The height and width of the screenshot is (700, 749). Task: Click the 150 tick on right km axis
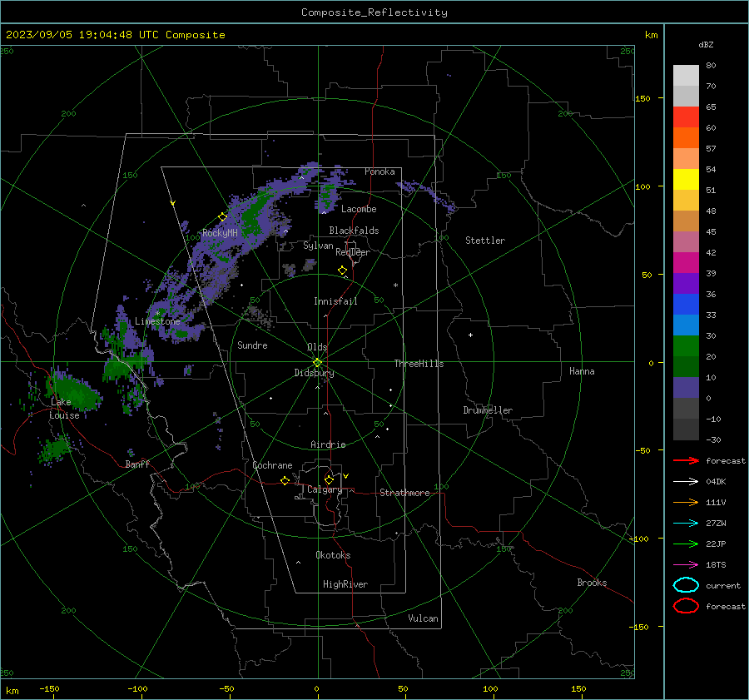tap(642, 98)
